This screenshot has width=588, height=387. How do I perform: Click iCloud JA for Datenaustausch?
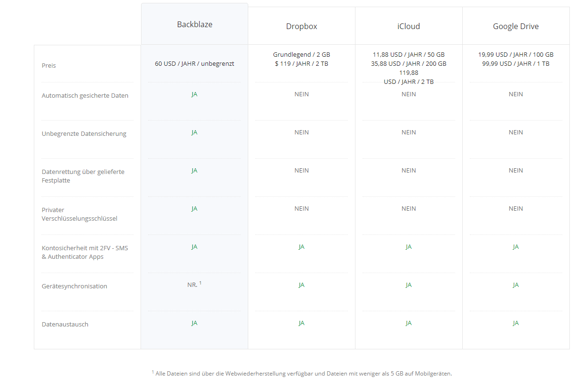coord(409,323)
